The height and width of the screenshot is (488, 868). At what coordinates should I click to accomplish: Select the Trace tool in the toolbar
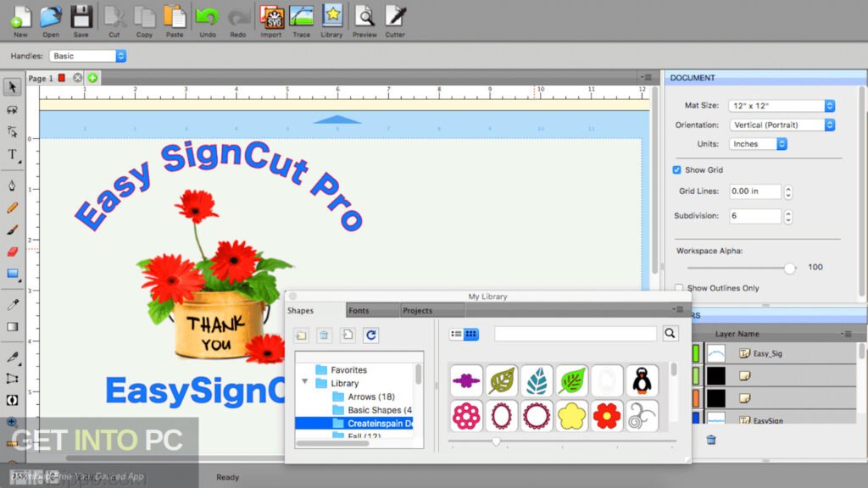pyautogui.click(x=302, y=19)
